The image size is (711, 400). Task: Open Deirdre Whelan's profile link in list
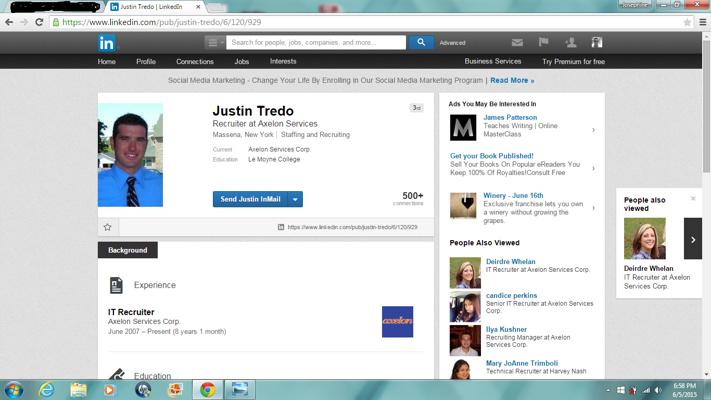point(511,262)
